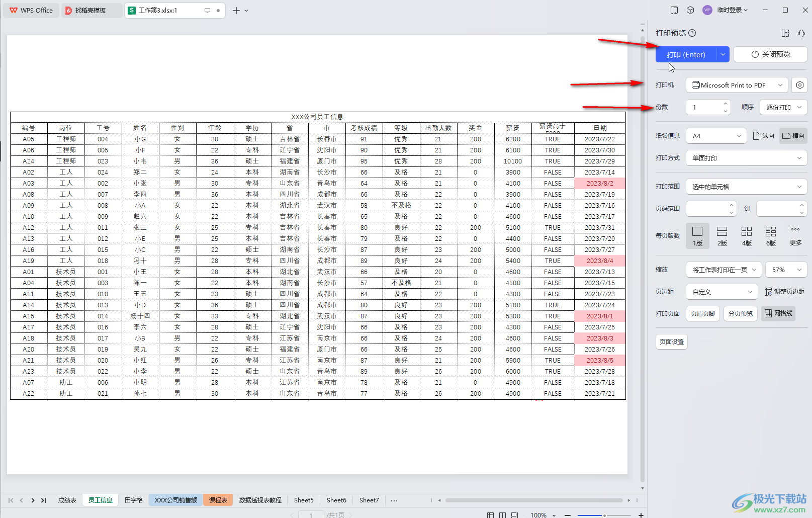The image size is (812, 518).
Task: Show more sheet tabs ellipsis
Action: 394,500
